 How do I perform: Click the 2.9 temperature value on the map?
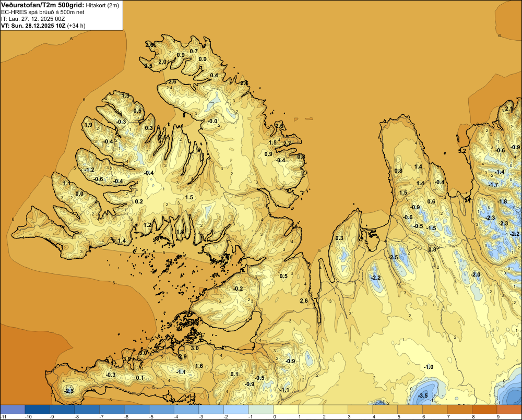point(183,356)
